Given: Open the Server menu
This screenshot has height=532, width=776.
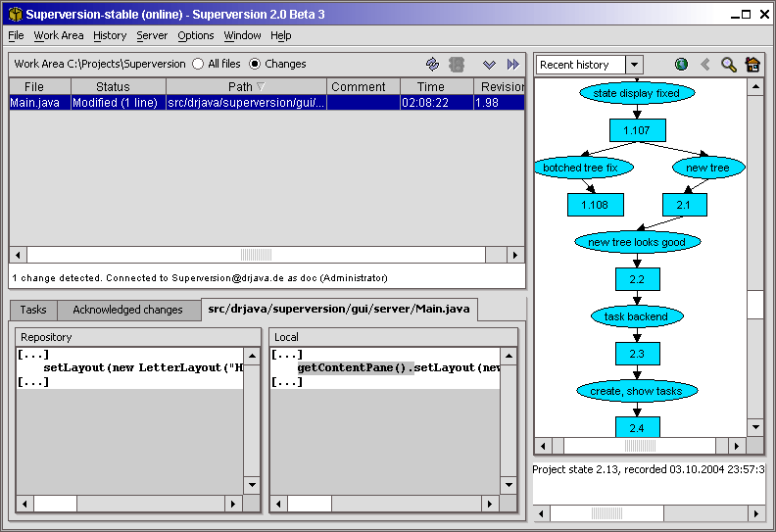Looking at the screenshot, I should (152, 35).
